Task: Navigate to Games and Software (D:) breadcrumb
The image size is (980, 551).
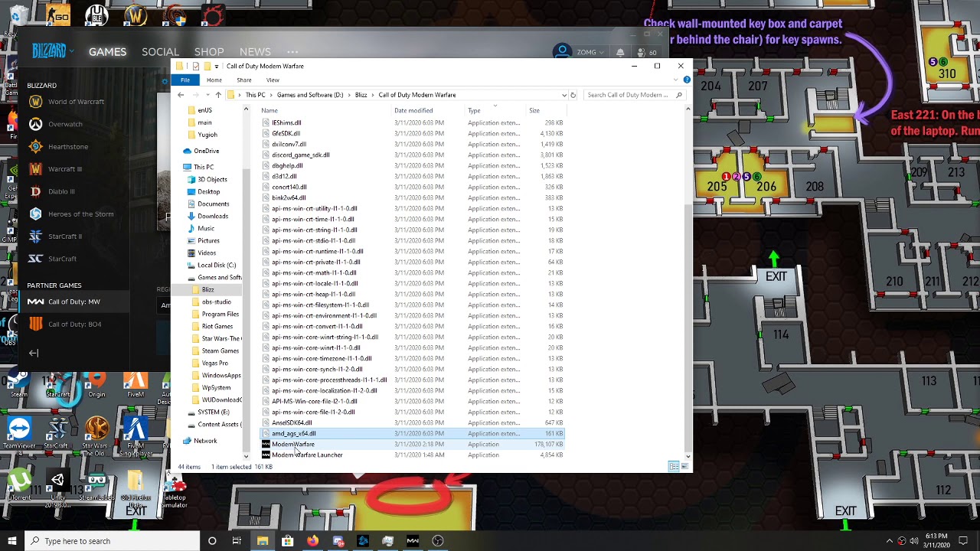Action: 310,95
